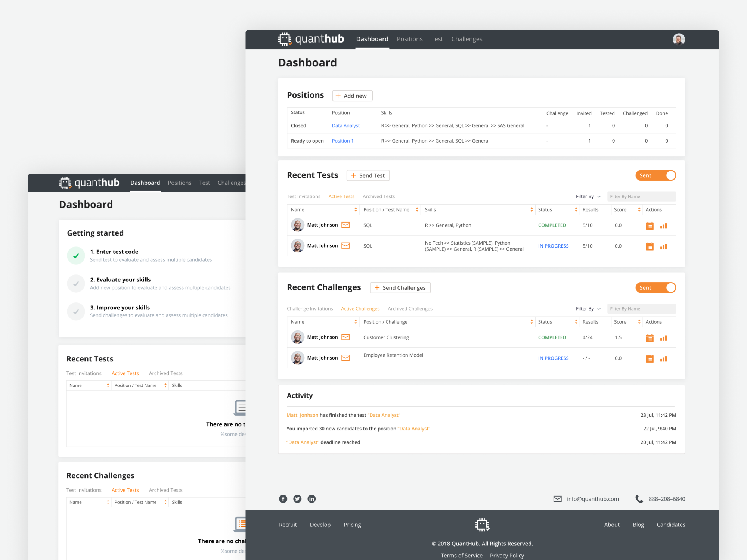This screenshot has height=560, width=747.
Task: Click the Send Challenges button
Action: pyautogui.click(x=400, y=287)
